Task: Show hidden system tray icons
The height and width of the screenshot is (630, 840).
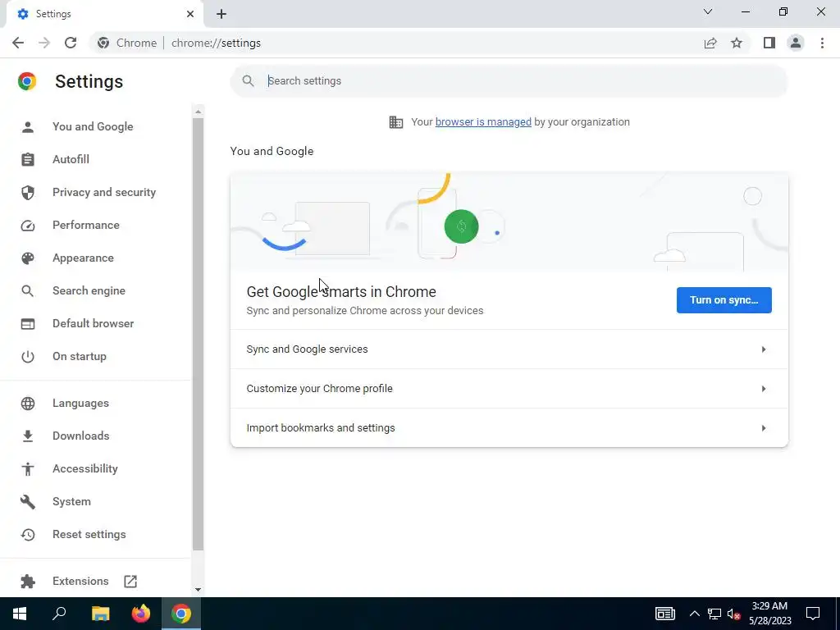Action: [x=694, y=614]
